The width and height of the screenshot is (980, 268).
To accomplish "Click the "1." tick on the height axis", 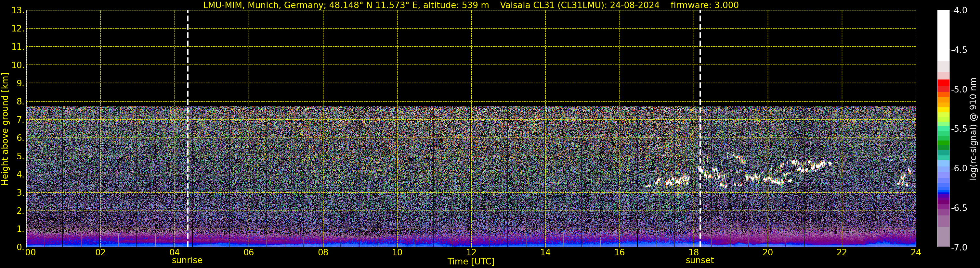I will 20,229.
